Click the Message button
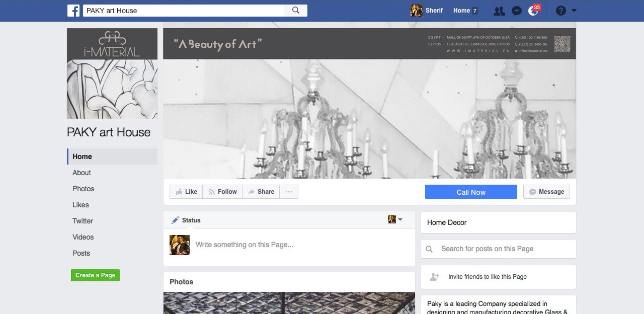This screenshot has width=644, height=314. (546, 192)
